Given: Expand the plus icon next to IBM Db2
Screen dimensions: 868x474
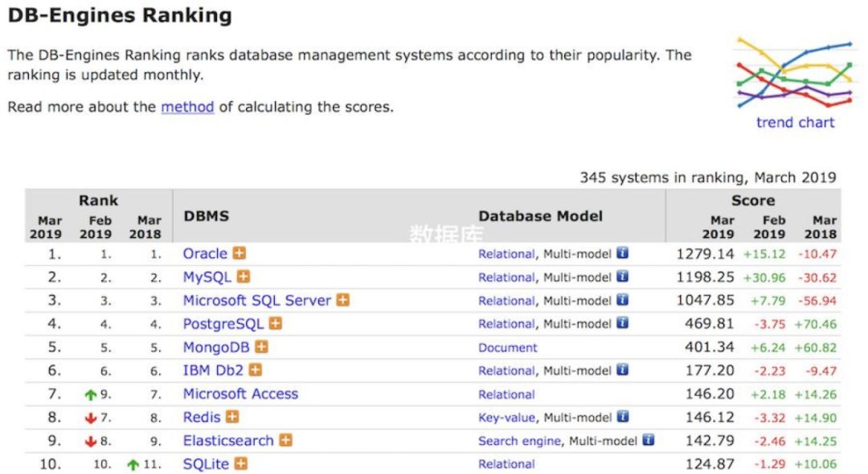Looking at the screenshot, I should click(x=256, y=370).
